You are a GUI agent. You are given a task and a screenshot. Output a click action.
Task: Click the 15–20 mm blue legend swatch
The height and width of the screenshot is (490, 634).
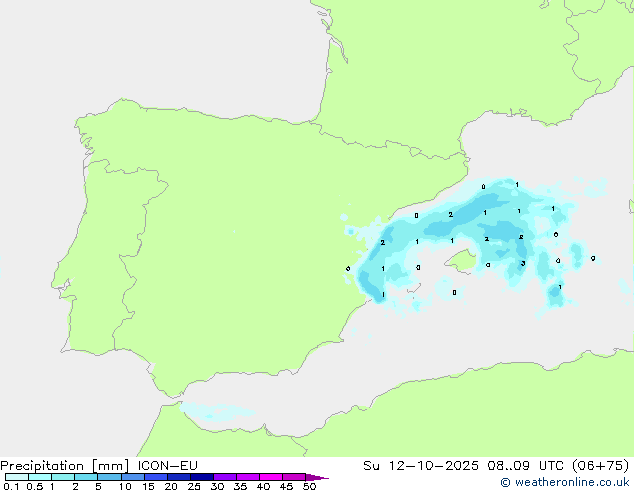click(x=155, y=477)
